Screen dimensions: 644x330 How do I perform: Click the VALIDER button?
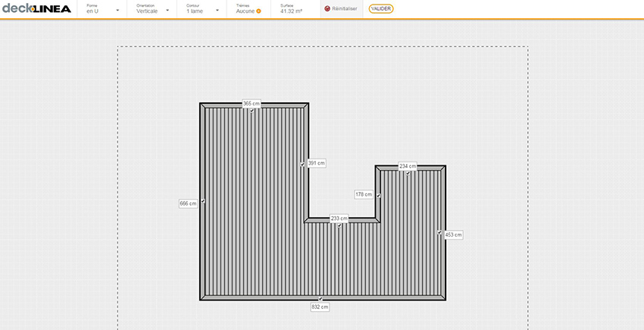coord(381,8)
